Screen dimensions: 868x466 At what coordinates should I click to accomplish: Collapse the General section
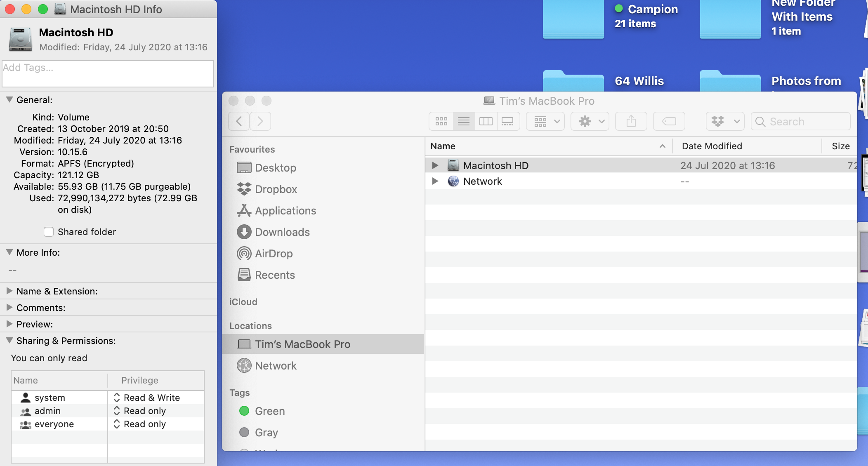9,100
